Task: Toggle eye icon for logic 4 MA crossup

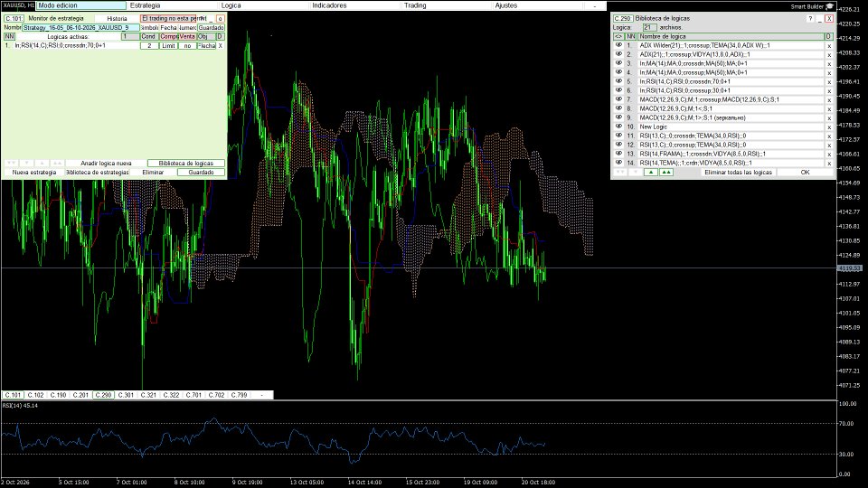Action: (x=618, y=72)
